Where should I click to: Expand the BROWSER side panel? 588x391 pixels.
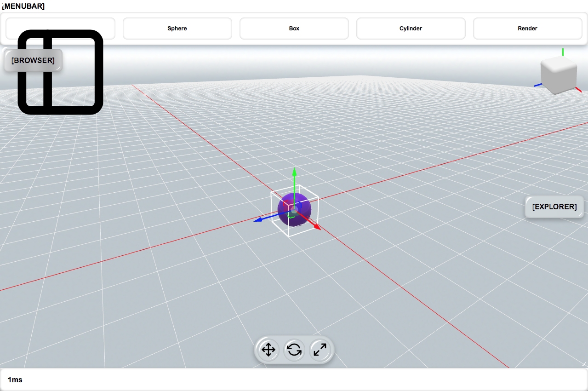coord(32,60)
